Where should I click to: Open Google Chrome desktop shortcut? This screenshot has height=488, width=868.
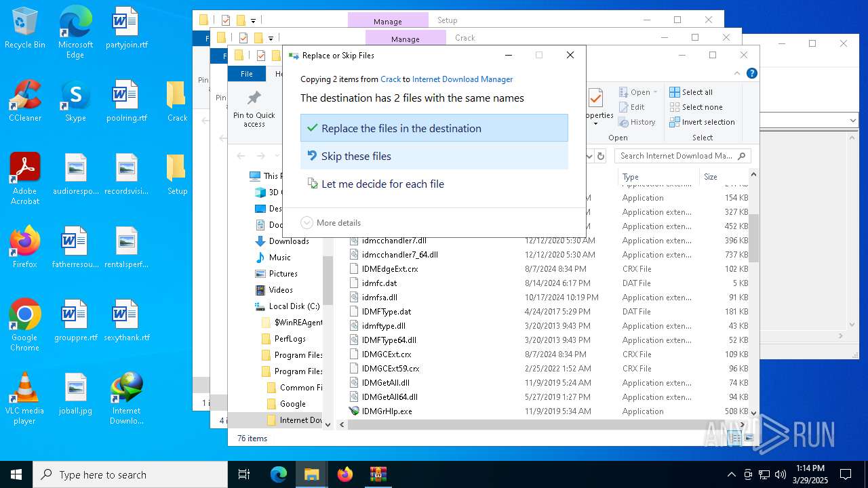pos(25,325)
